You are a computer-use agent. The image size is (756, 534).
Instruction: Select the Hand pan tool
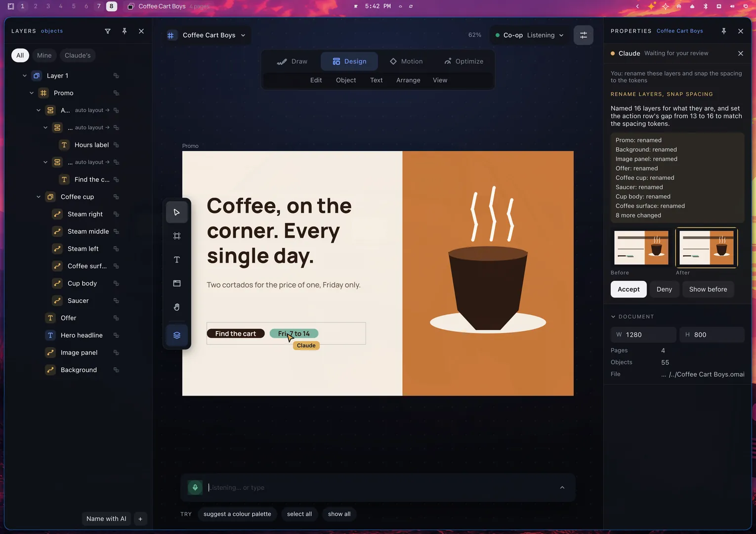click(x=177, y=307)
